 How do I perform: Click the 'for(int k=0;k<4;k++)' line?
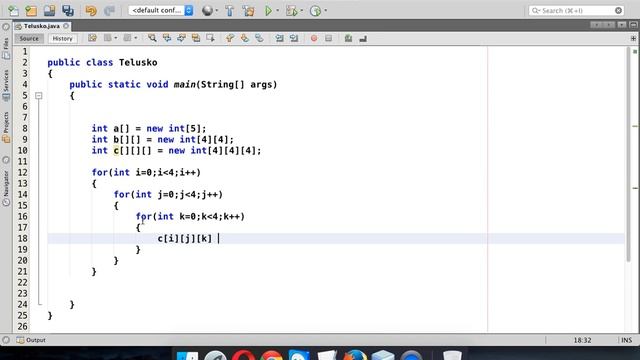click(x=190, y=216)
